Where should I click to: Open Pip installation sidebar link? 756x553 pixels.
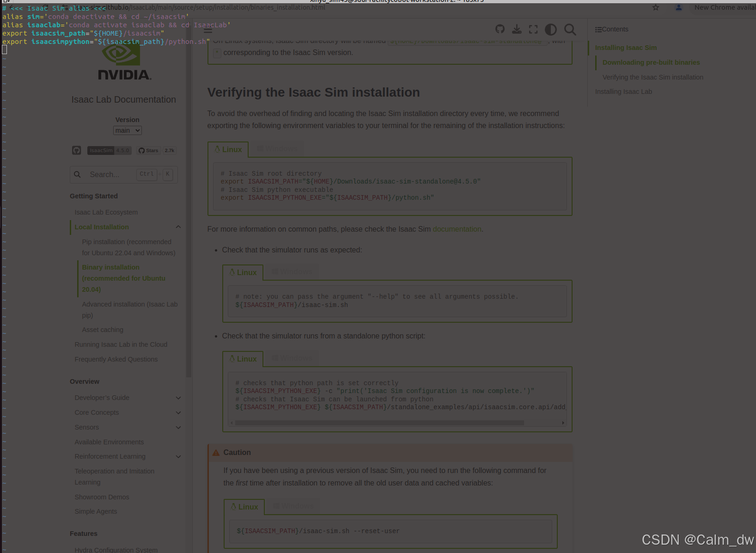tap(128, 247)
